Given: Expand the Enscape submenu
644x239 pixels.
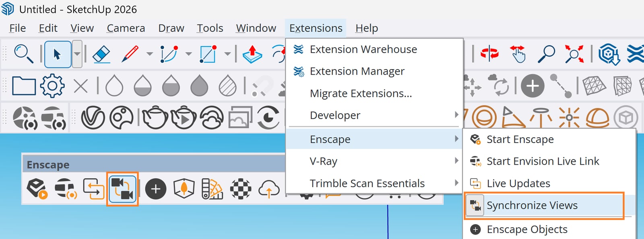Looking at the screenshot, I should coord(374,139).
